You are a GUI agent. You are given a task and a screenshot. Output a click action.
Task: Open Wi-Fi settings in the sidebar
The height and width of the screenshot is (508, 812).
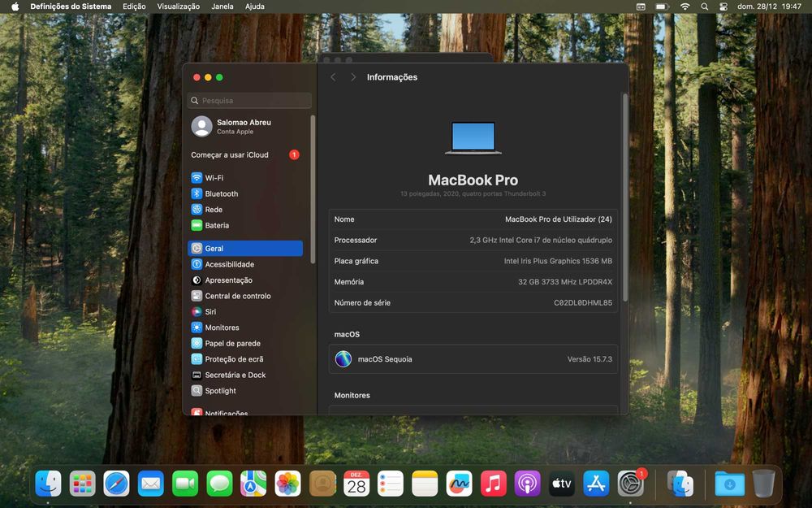(245, 178)
